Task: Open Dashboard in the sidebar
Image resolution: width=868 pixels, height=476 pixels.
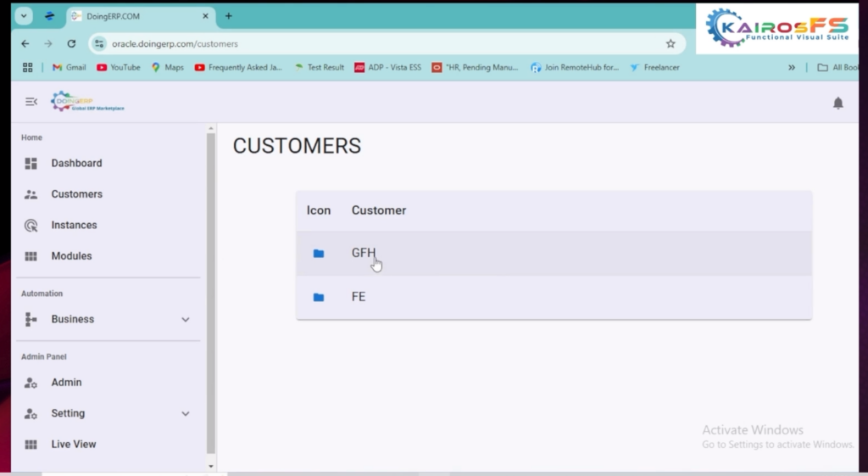Action: [76, 163]
